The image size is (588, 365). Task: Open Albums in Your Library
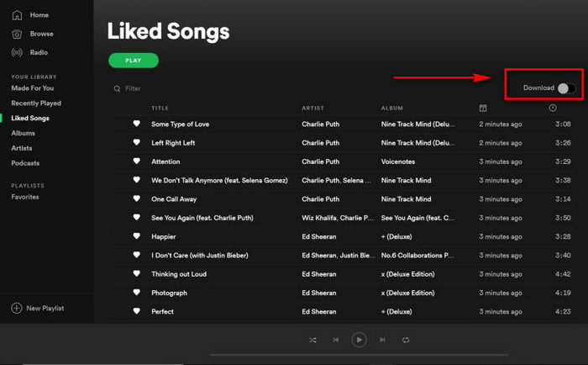(23, 134)
